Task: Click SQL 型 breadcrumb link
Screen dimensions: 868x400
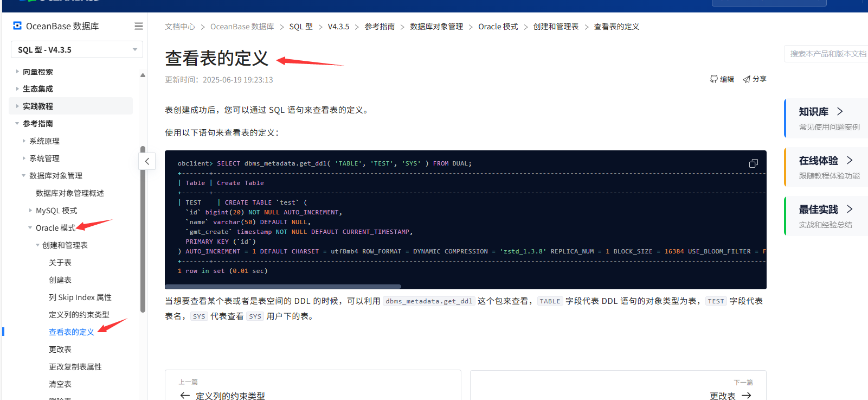Action: pos(301,27)
